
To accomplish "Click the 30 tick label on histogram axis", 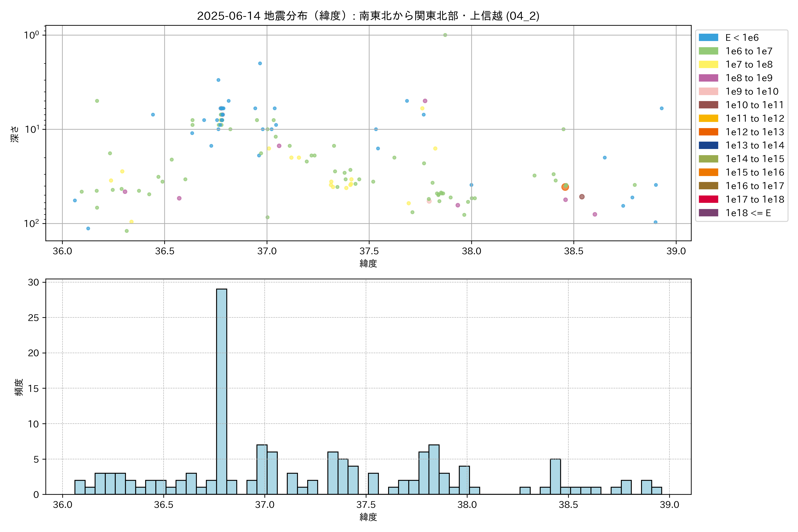I will click(x=33, y=282).
